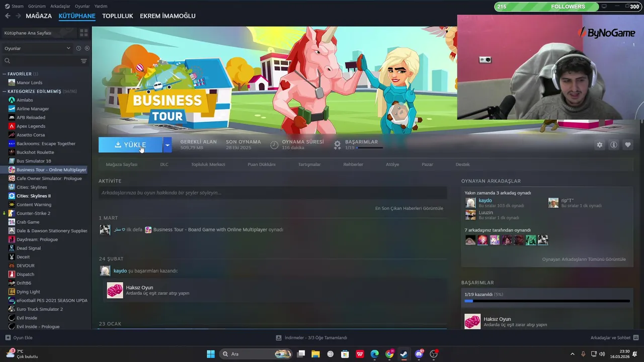The width and height of the screenshot is (644, 362).
Task: Show ready-to-play games only
Action: coord(87,48)
